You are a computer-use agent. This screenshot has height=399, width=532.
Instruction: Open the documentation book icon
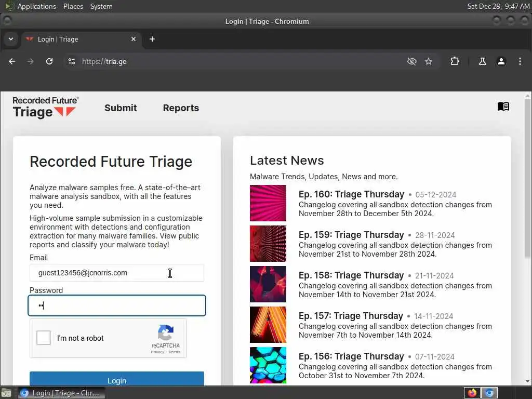click(503, 107)
